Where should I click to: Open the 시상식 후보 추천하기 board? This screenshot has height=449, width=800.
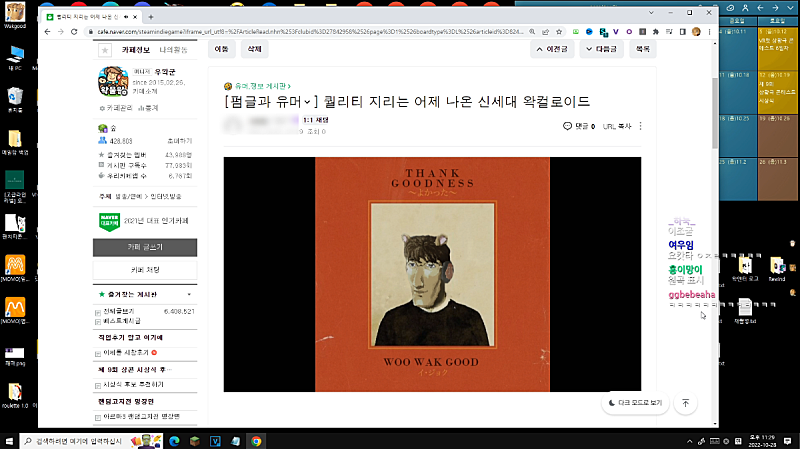[x=133, y=385]
